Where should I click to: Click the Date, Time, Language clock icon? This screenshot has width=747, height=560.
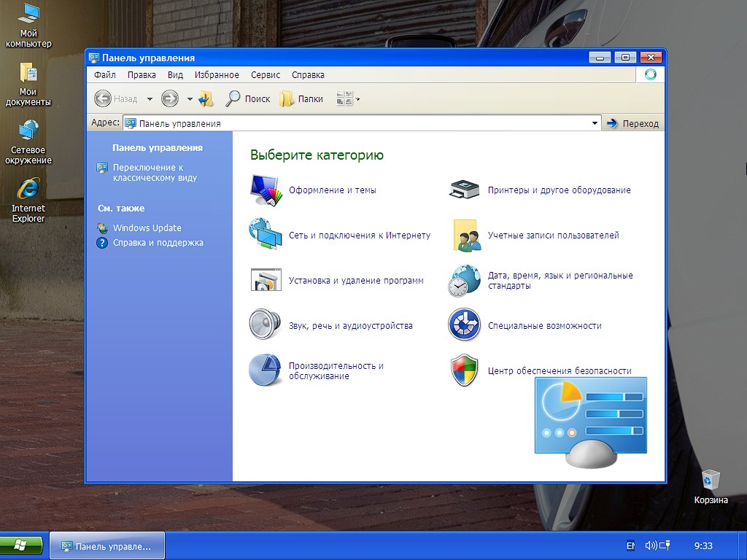(x=464, y=281)
